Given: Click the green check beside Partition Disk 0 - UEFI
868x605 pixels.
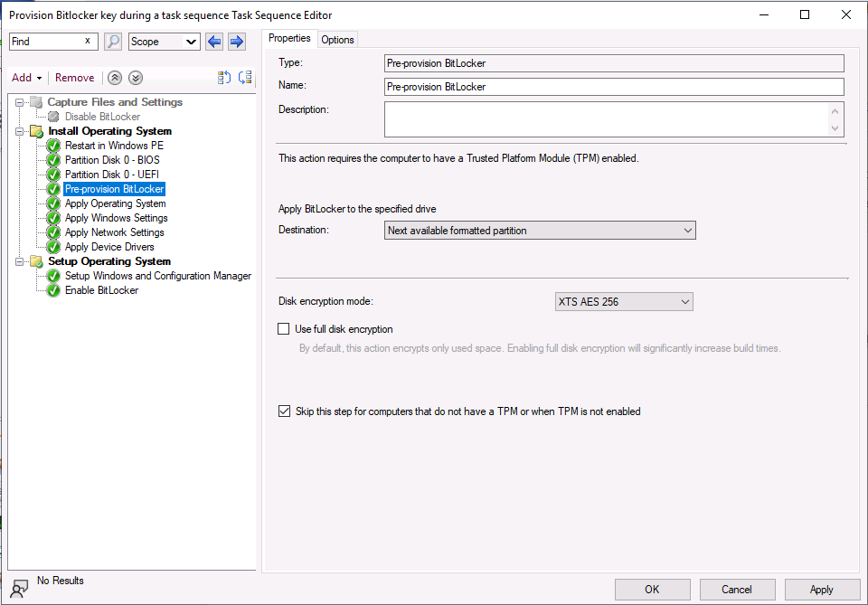Looking at the screenshot, I should (53, 175).
